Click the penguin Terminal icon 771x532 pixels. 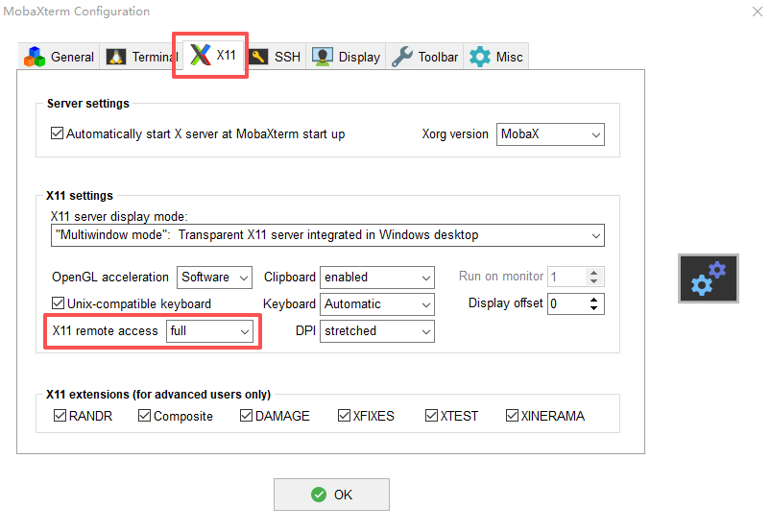[x=116, y=57]
